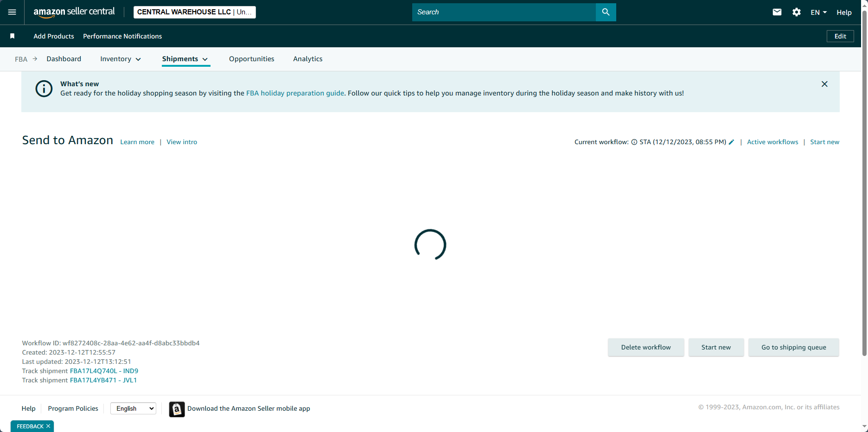Click the Help link in the header
The height and width of the screenshot is (432, 868).
844,13
